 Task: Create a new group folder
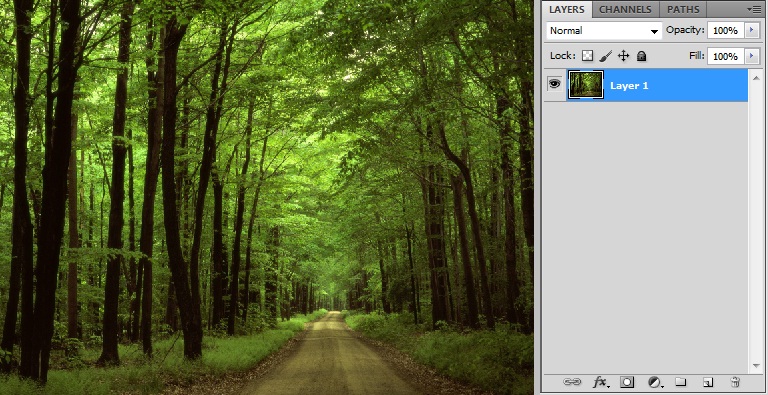coord(680,381)
